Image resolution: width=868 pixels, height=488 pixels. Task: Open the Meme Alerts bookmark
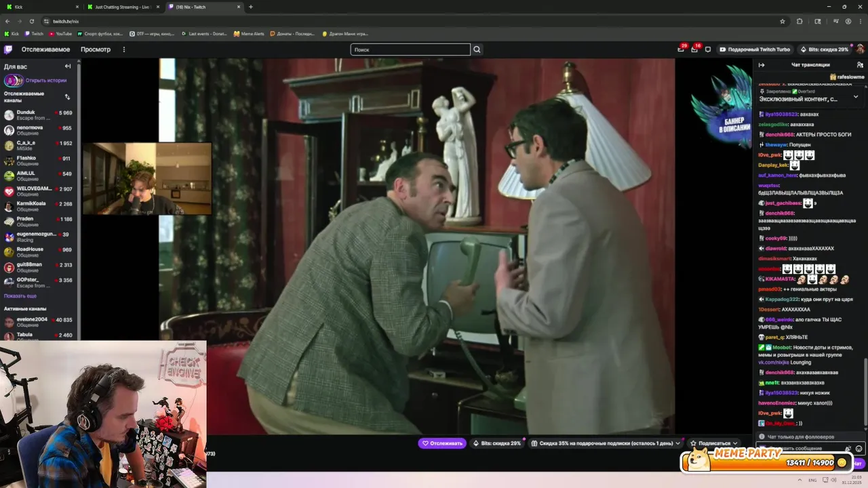(x=249, y=33)
